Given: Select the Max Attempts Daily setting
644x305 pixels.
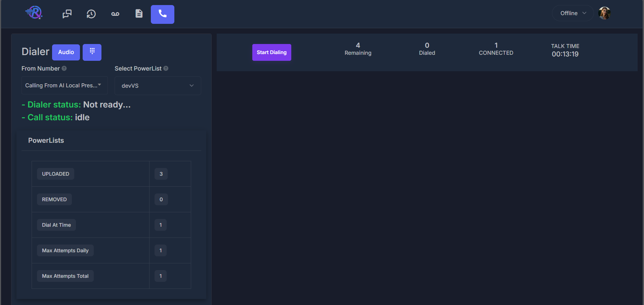Looking at the screenshot, I should (65, 250).
